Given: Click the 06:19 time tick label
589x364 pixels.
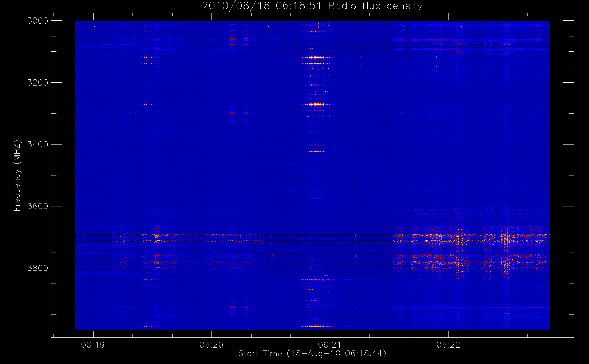Looking at the screenshot, I should click(93, 345).
